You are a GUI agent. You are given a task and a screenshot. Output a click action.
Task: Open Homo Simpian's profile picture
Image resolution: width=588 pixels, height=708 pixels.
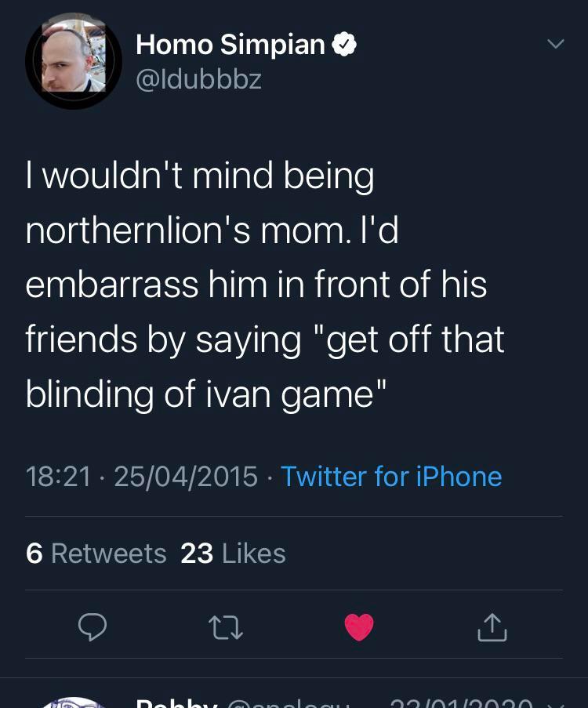pyautogui.click(x=74, y=61)
